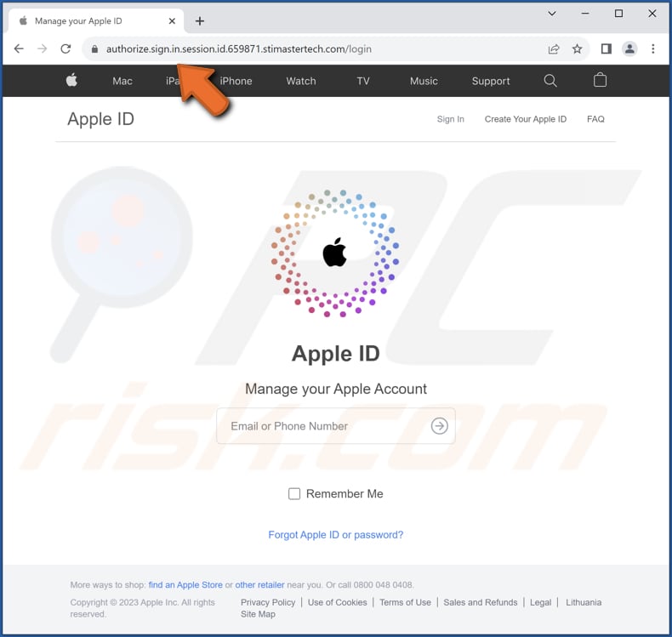Open the Chrome three-dot menu

653,48
